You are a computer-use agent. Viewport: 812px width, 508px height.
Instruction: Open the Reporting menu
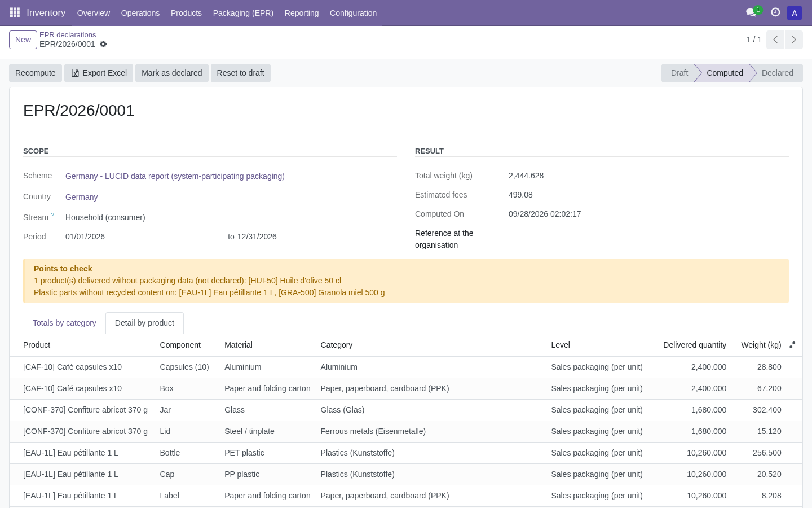pos(302,13)
